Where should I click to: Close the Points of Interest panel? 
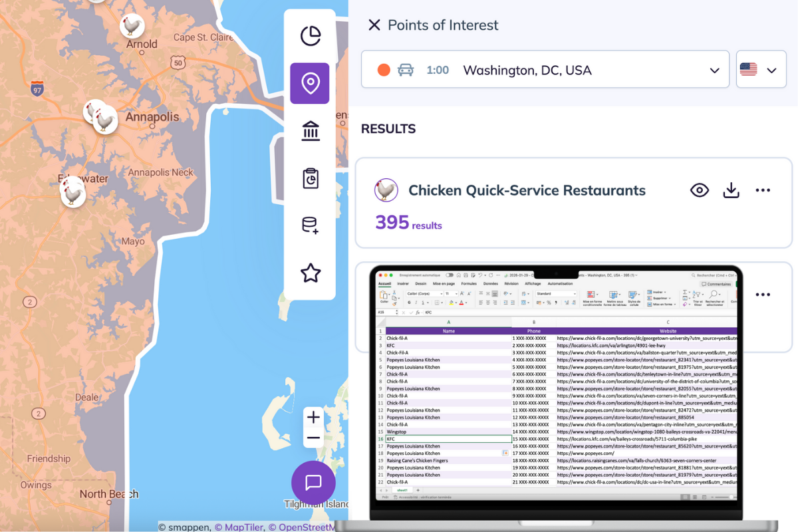(374, 25)
